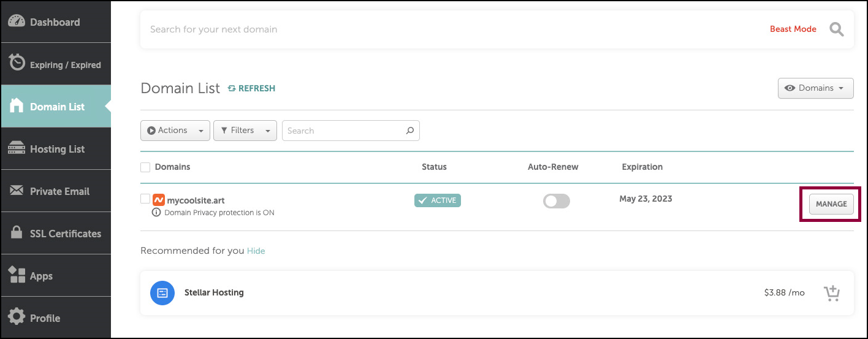
Task: Toggle Auto-Renew for mycoolsite.art
Action: click(557, 201)
